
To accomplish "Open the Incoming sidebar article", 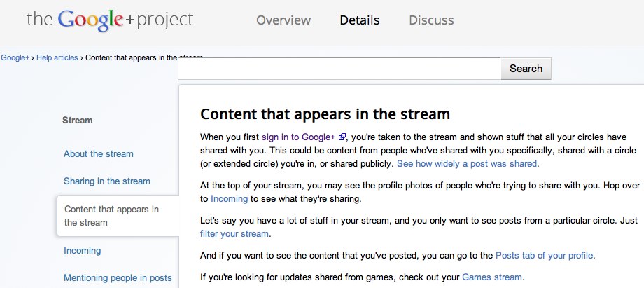I will click(x=82, y=251).
